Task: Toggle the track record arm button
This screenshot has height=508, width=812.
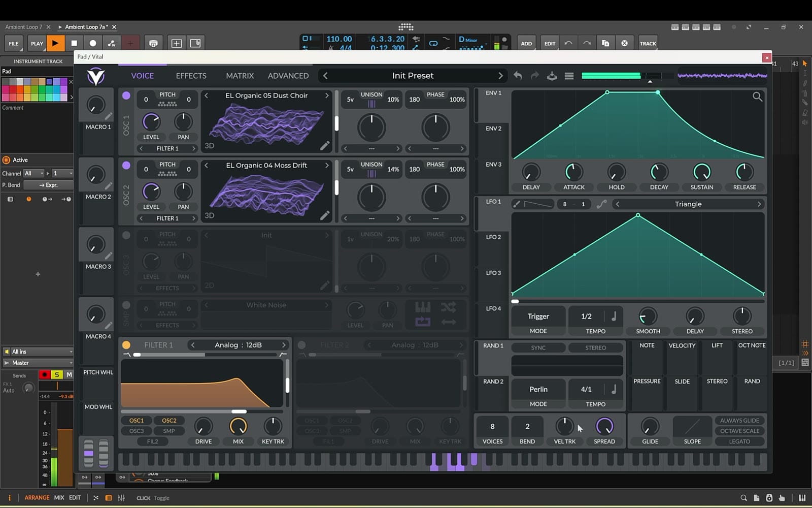Action: click(x=45, y=374)
